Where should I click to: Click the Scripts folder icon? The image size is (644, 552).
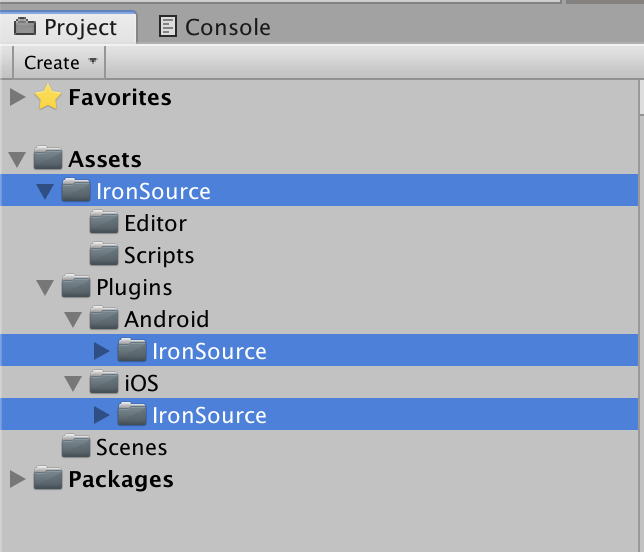click(104, 254)
